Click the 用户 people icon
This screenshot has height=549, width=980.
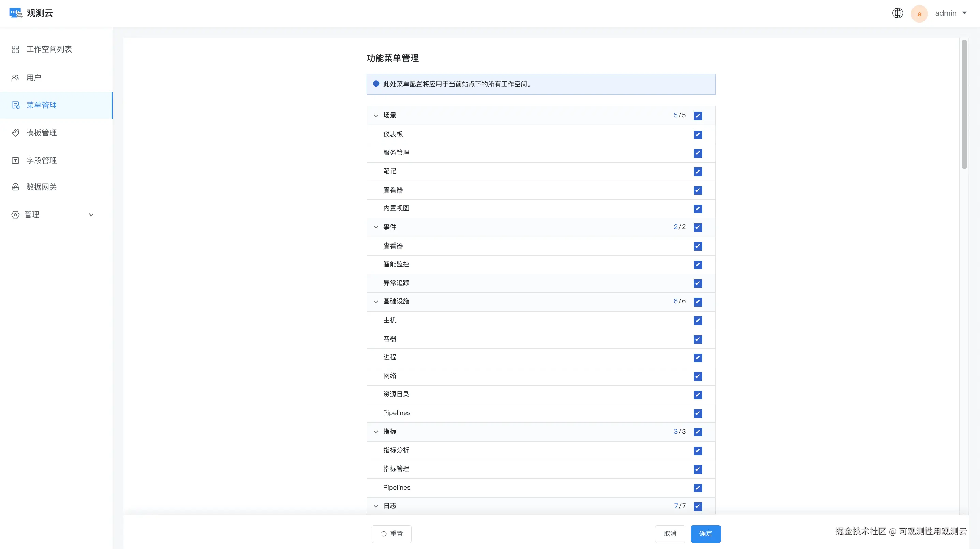tap(15, 78)
